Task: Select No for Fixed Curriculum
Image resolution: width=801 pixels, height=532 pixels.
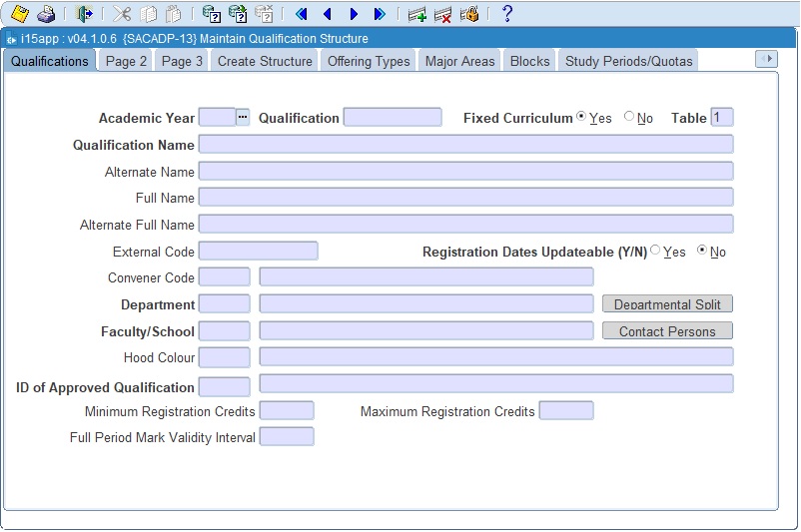Action: [x=629, y=117]
